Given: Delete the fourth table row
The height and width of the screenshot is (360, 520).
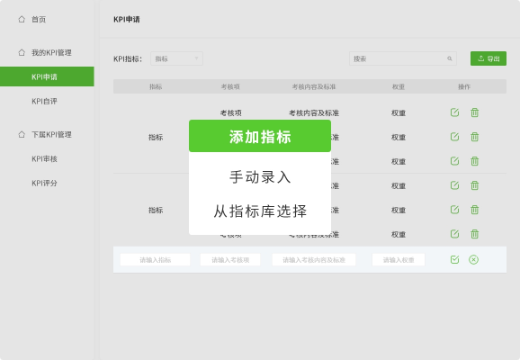Looking at the screenshot, I should point(474,186).
